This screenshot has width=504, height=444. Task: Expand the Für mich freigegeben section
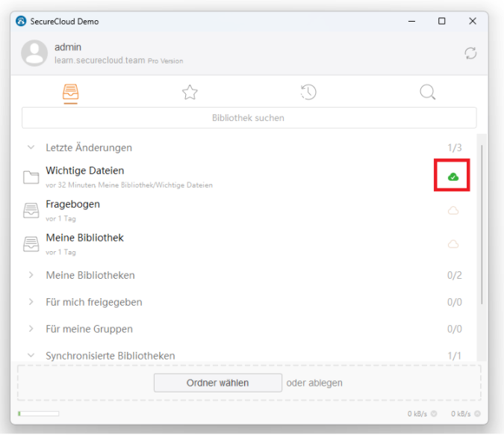click(x=31, y=302)
